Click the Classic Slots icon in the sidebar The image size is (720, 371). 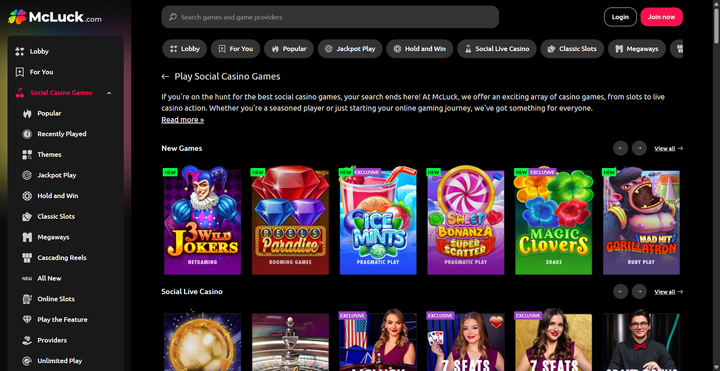(27, 217)
